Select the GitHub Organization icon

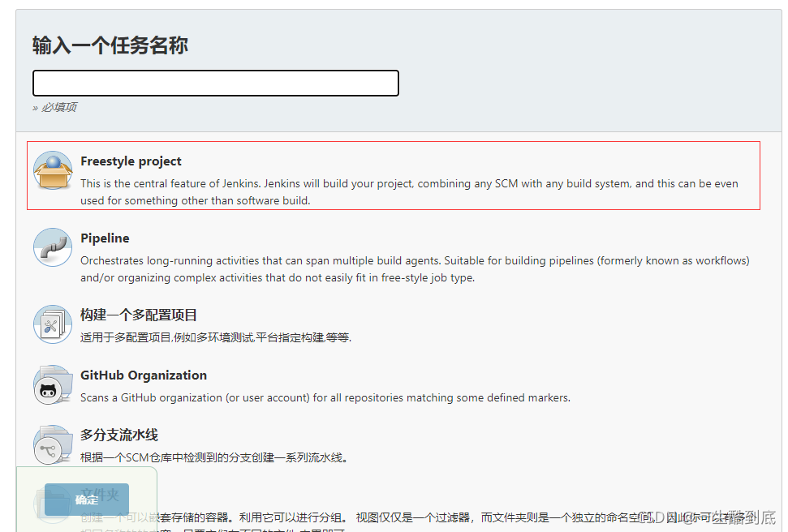(53, 385)
